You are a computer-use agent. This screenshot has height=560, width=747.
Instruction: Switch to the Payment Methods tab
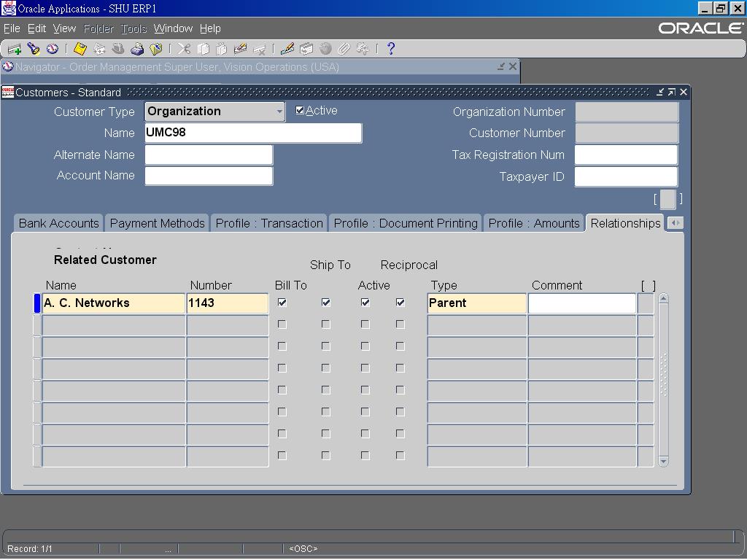coord(158,223)
